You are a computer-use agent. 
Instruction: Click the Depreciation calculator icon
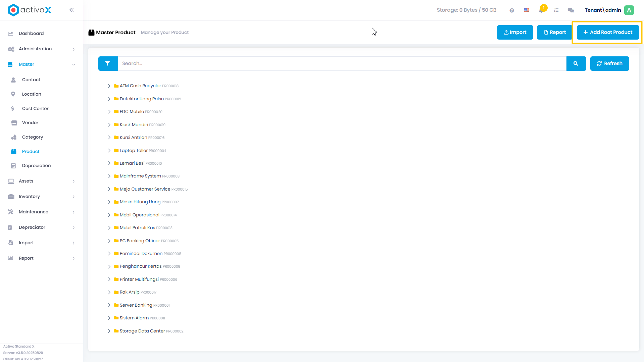click(13, 166)
